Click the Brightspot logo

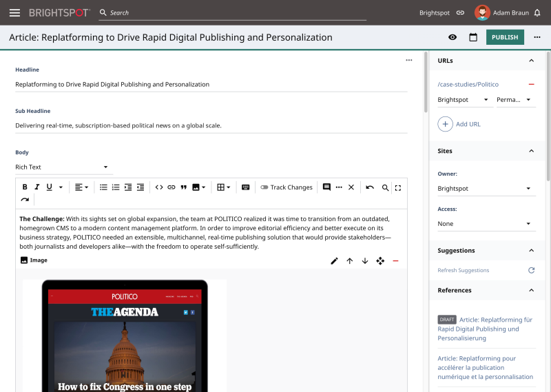[59, 13]
